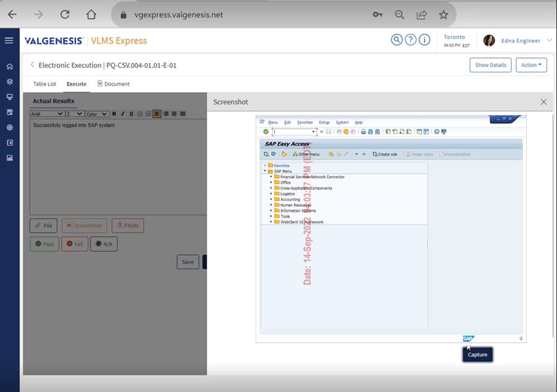Image resolution: width=557 pixels, height=392 pixels.
Task: Open the Action dropdown menu
Action: 530,65
